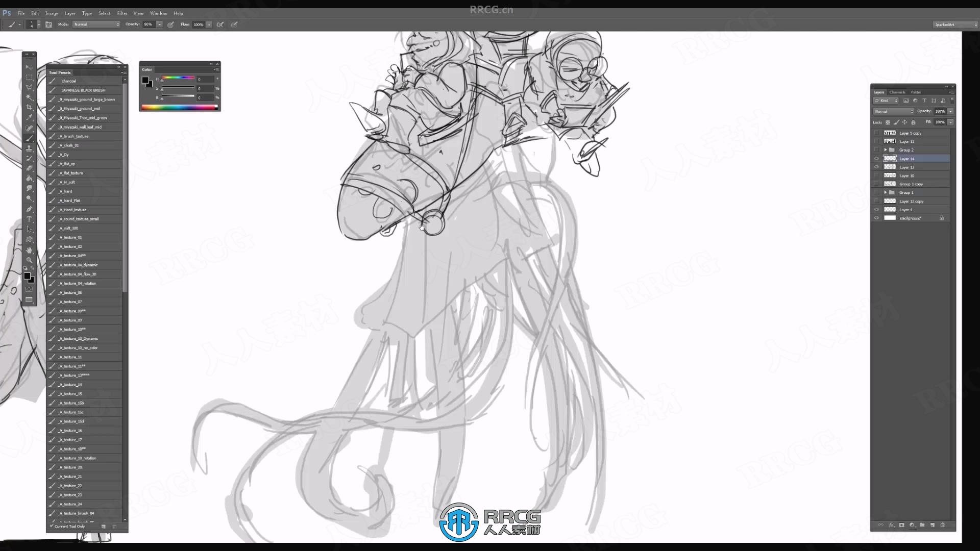
Task: Expand Group 1 folder
Action: 886,192
